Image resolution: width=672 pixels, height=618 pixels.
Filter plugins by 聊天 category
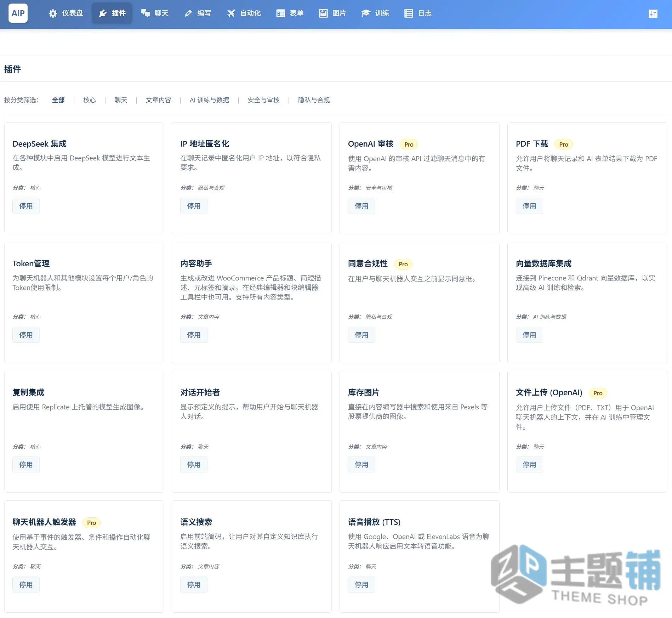(x=121, y=100)
